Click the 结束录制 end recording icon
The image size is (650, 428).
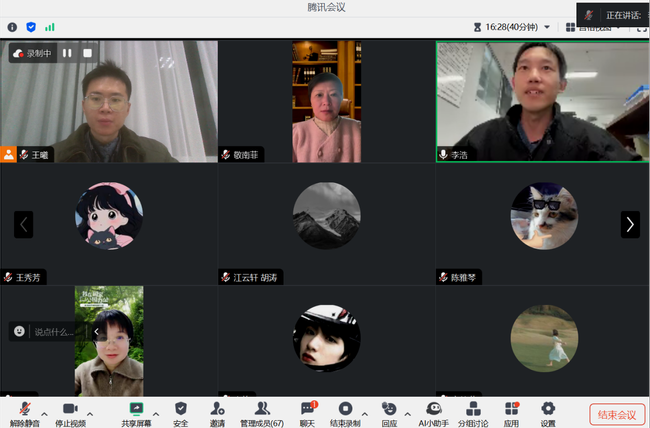[345, 410]
